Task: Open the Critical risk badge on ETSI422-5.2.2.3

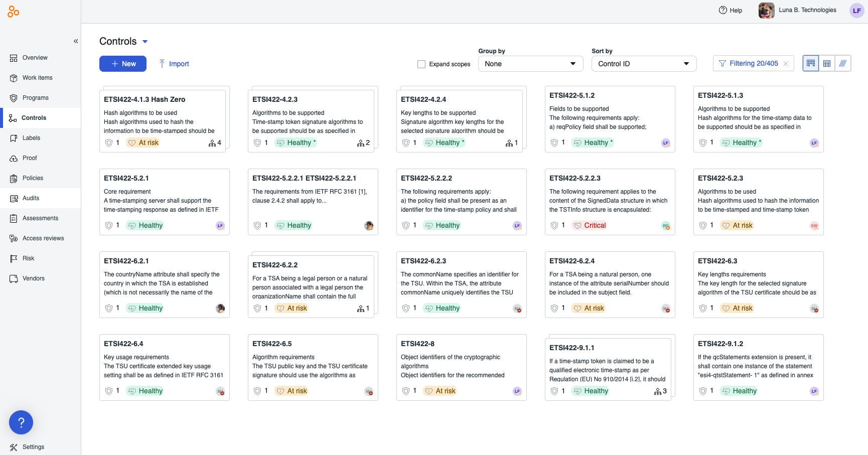Action: [590, 225]
